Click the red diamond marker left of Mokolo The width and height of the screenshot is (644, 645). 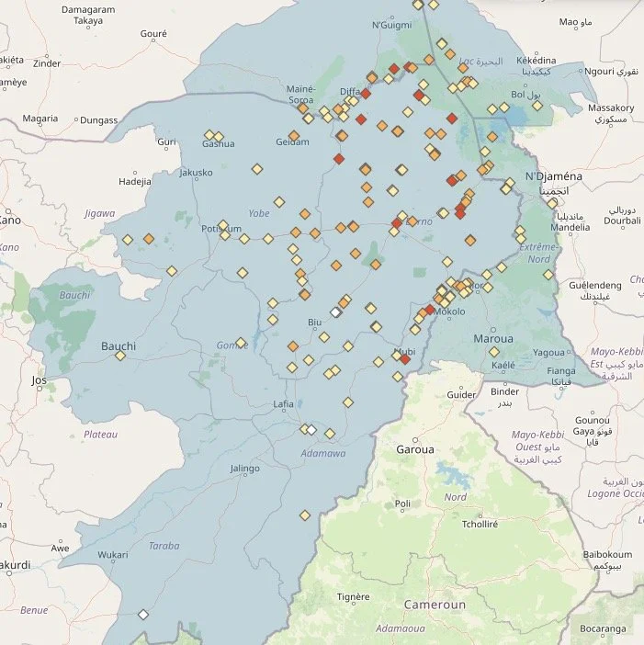tap(430, 310)
